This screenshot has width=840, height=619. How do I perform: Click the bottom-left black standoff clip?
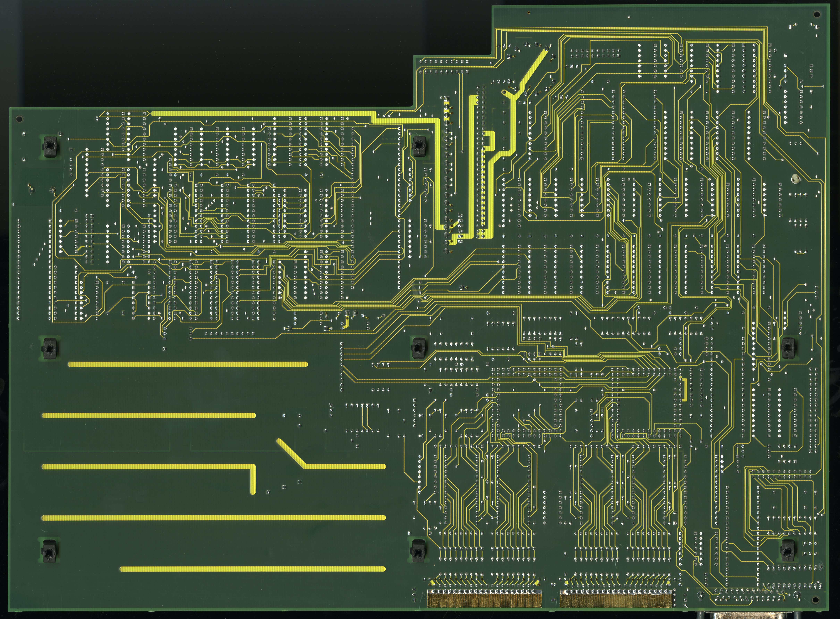(x=49, y=551)
